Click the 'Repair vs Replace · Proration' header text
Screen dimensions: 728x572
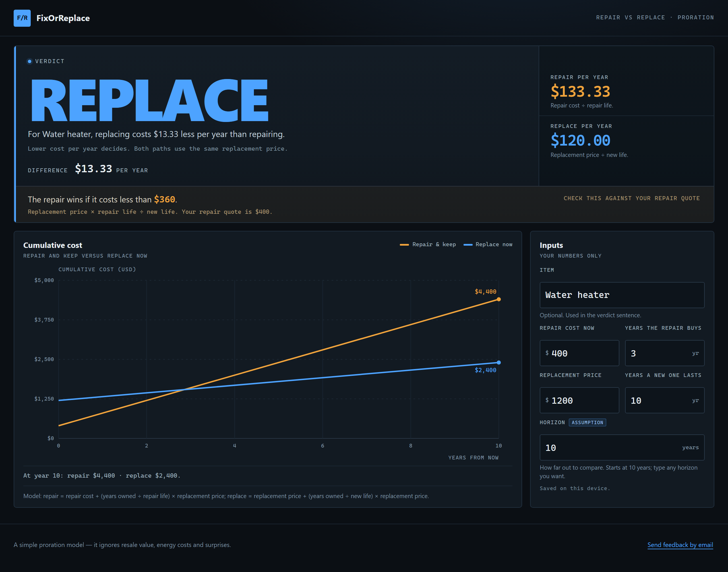pos(655,17)
